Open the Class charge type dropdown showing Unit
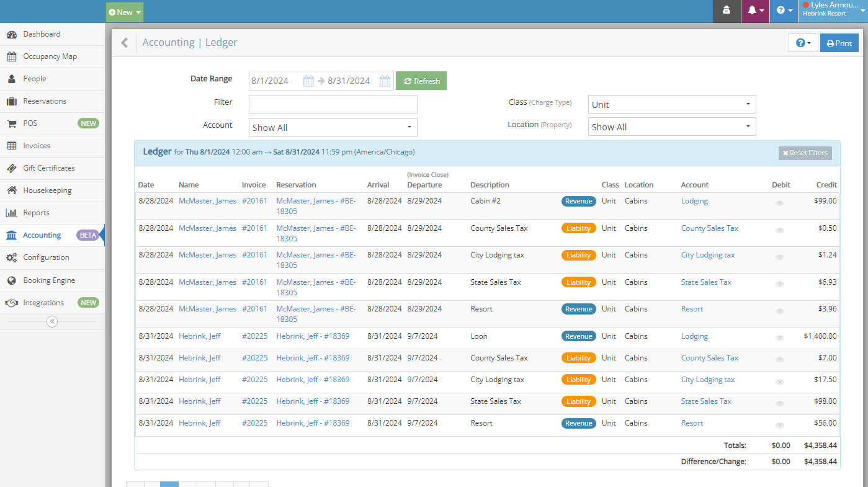The image size is (868, 487). [x=671, y=104]
